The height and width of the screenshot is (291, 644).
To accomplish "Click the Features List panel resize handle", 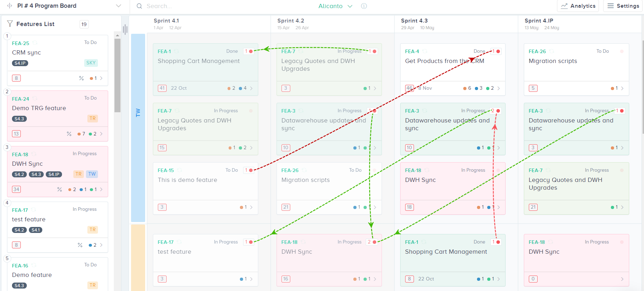I will 125,30.
